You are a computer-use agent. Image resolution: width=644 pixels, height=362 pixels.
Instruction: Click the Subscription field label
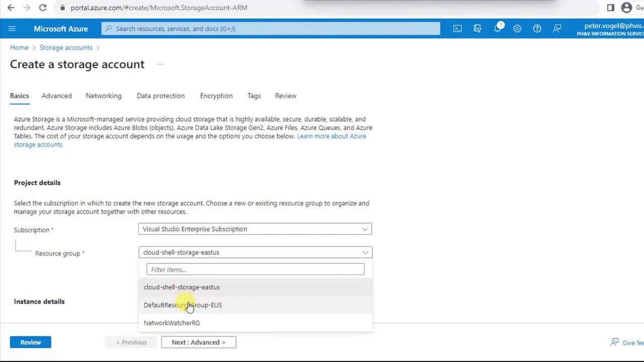[32, 230]
